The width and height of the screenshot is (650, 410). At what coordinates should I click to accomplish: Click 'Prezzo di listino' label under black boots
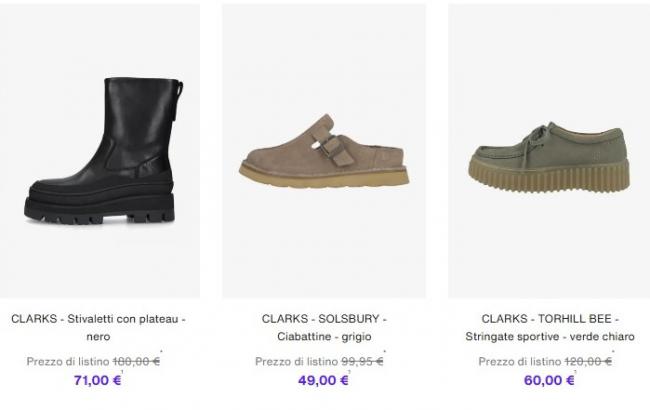[69, 361]
